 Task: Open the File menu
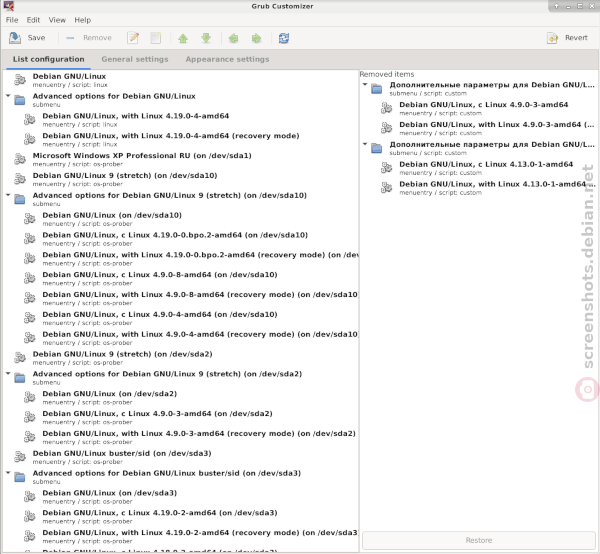(x=12, y=20)
